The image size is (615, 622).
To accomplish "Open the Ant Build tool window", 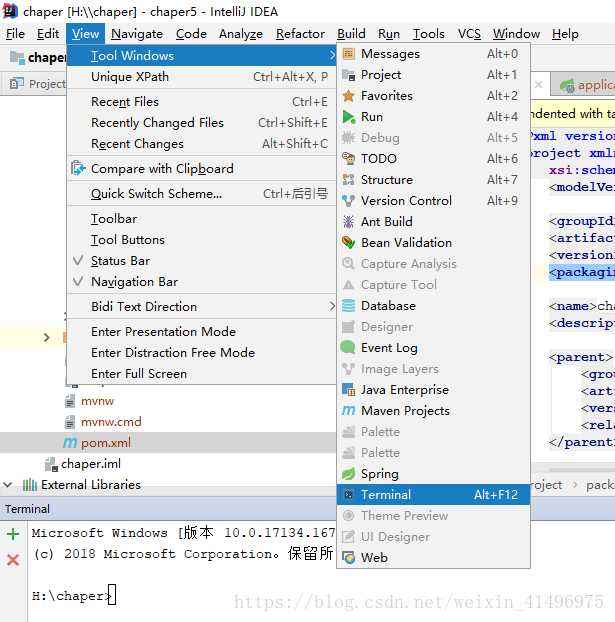I will tap(433, 222).
